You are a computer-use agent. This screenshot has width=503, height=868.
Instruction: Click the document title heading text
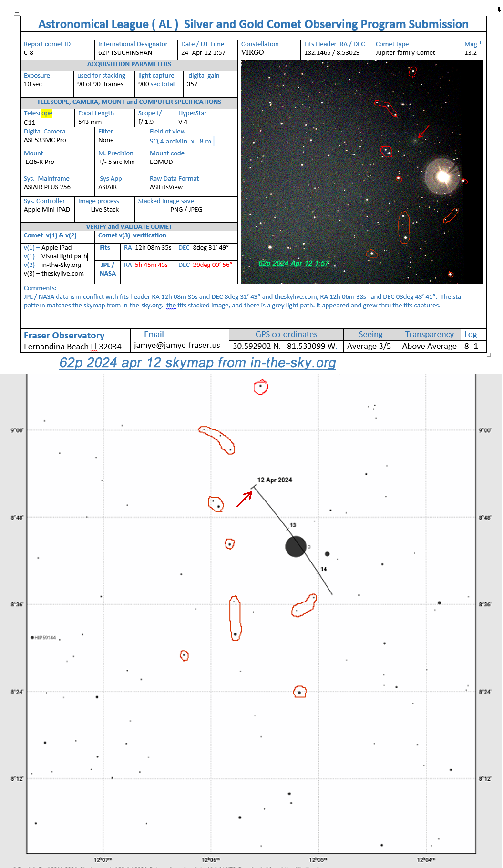coord(253,24)
